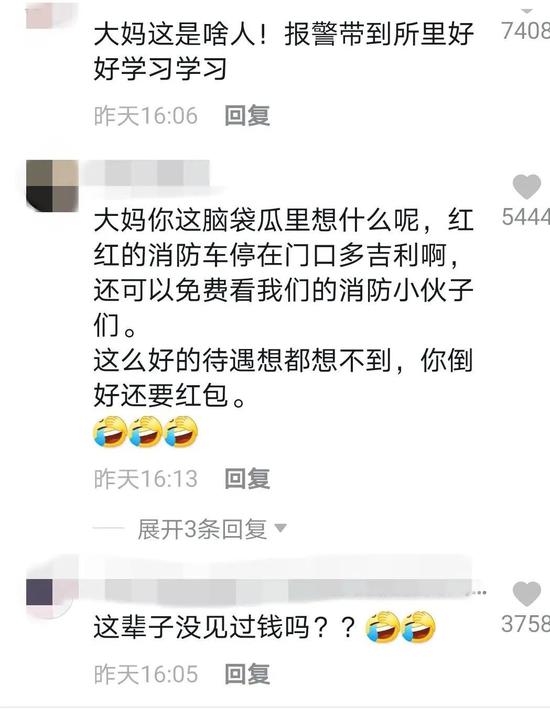Open the avatar of the 消防车 commenter
The width and height of the screenshot is (550, 709).
coord(52,185)
